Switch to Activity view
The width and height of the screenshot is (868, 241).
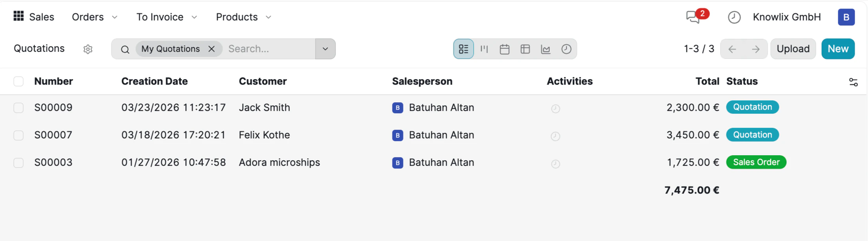tap(566, 49)
